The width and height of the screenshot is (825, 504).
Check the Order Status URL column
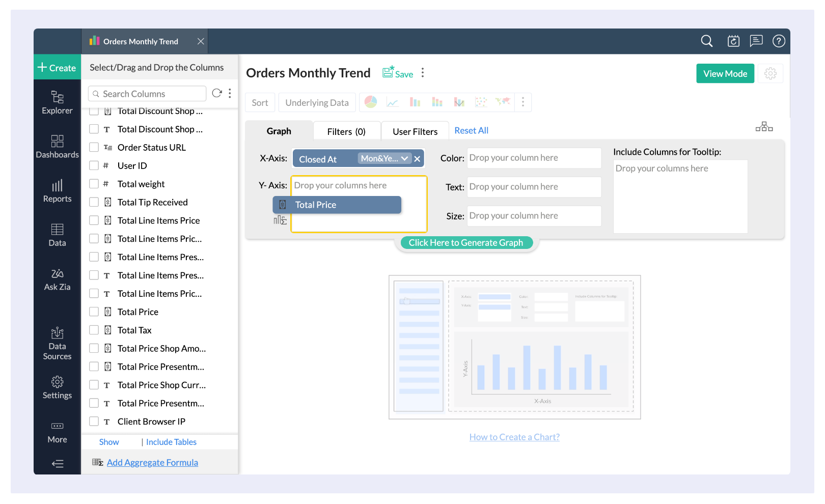[x=94, y=147]
